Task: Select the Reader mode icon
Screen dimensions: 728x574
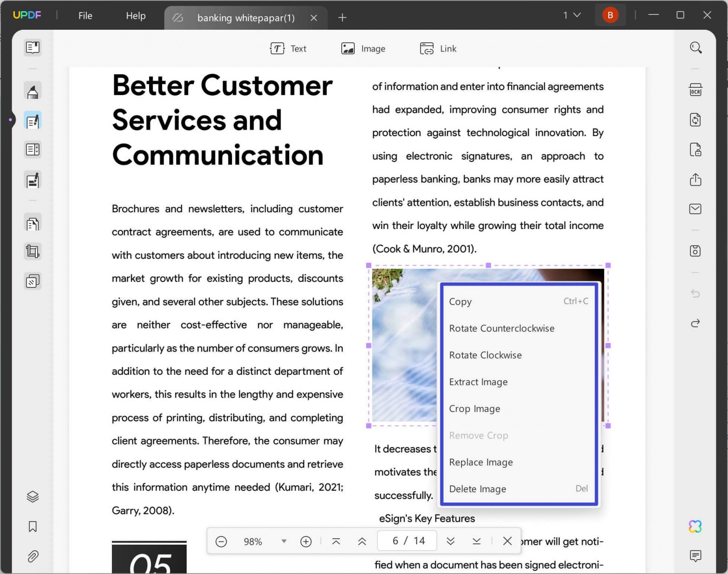Action: coord(32,47)
